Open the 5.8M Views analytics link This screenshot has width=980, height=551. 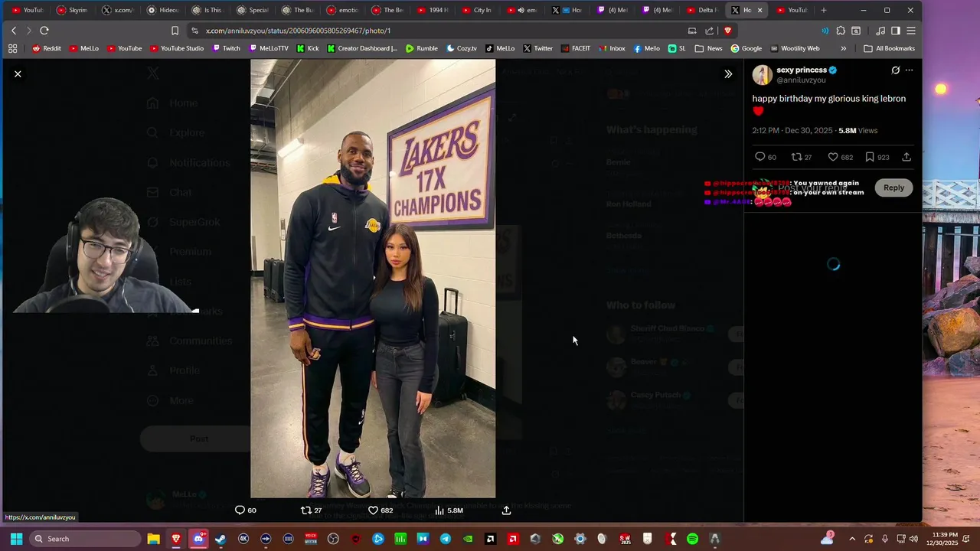(857, 131)
